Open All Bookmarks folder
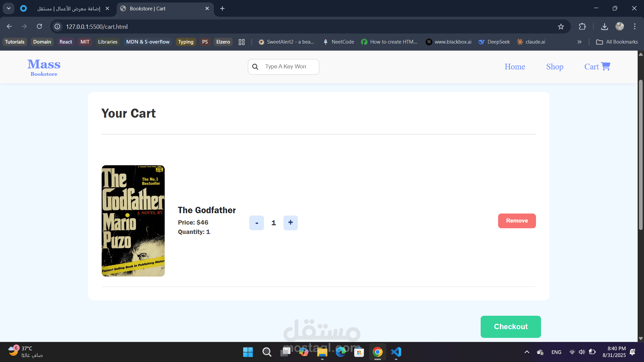The height and width of the screenshot is (362, 644). [617, 42]
